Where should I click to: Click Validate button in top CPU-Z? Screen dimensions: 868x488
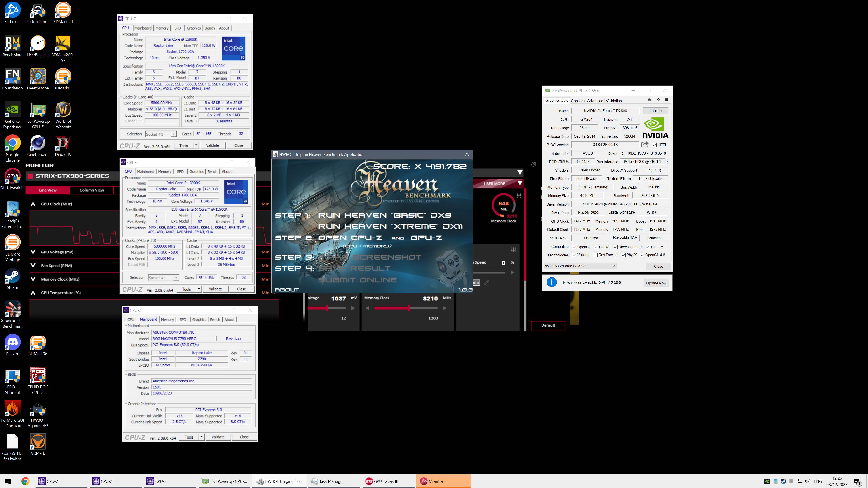click(213, 145)
